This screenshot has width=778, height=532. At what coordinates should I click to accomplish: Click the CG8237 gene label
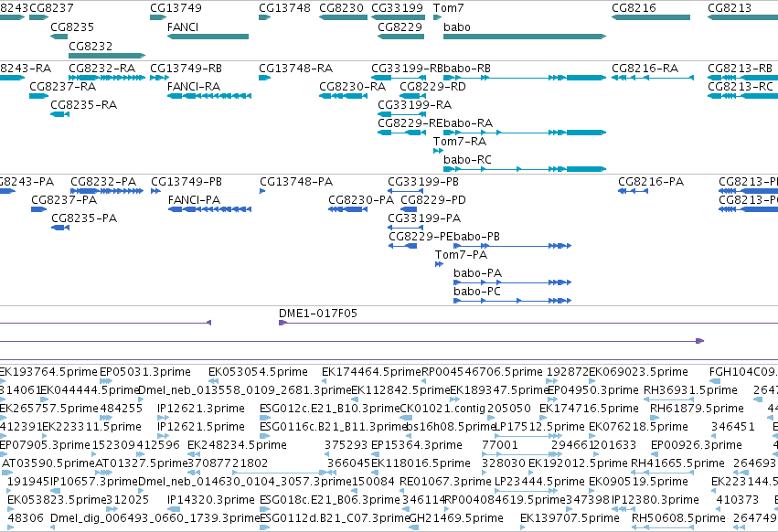point(51,8)
